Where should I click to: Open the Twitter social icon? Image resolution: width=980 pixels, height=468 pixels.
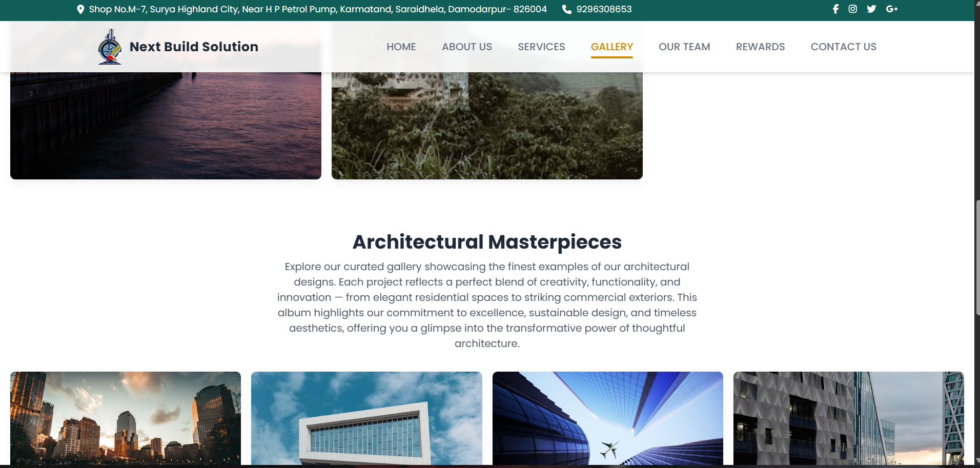tap(871, 9)
